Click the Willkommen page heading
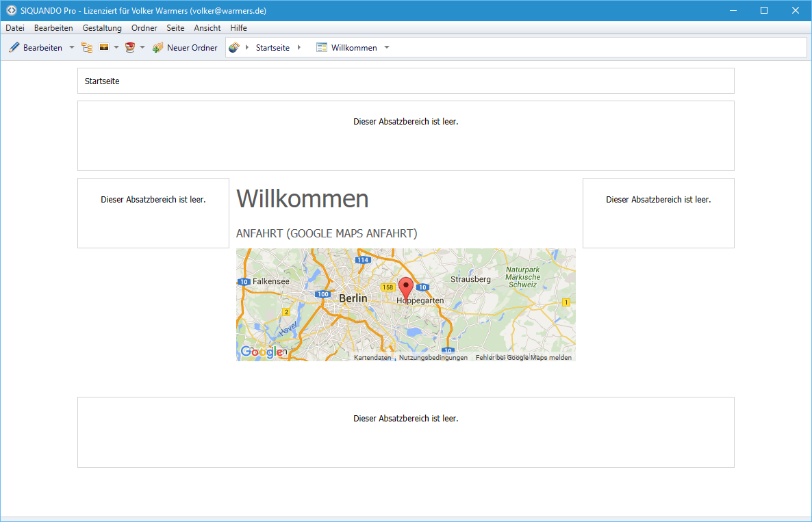Viewport: 812px width, 522px height. click(303, 198)
